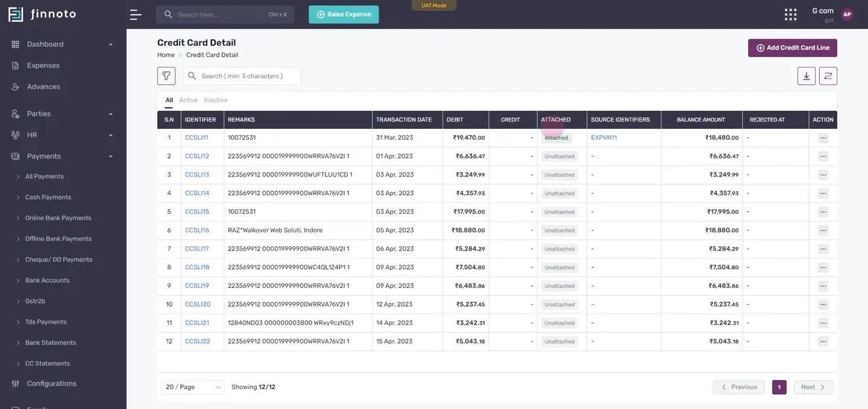
Task: Open action menu for CCSLI17 row
Action: pyautogui.click(x=823, y=249)
